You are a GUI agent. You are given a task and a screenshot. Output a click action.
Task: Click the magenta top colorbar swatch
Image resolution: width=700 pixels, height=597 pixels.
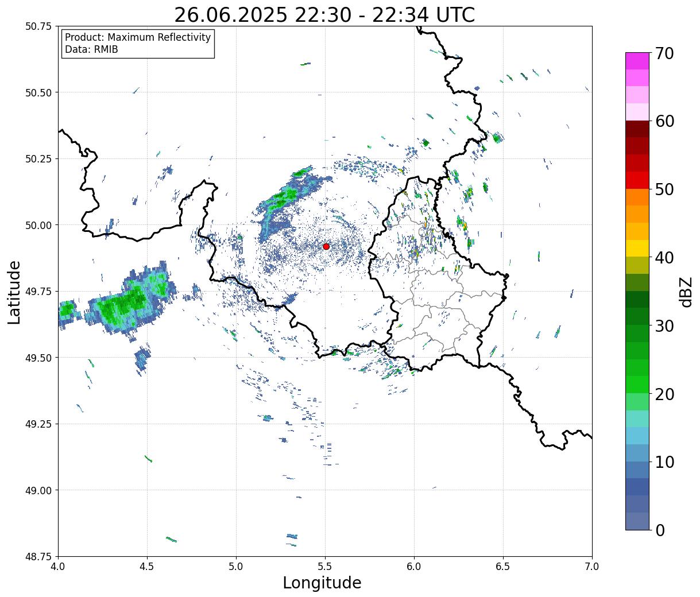click(637, 61)
